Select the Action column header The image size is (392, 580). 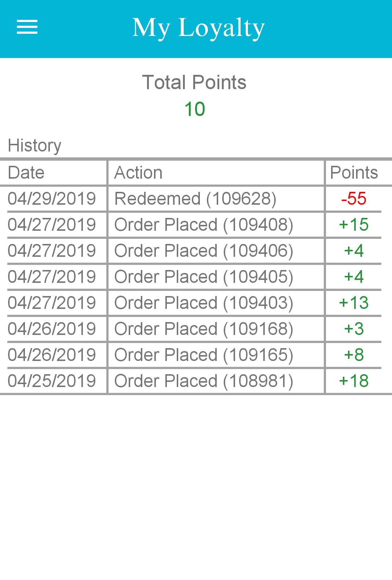pyautogui.click(x=139, y=173)
